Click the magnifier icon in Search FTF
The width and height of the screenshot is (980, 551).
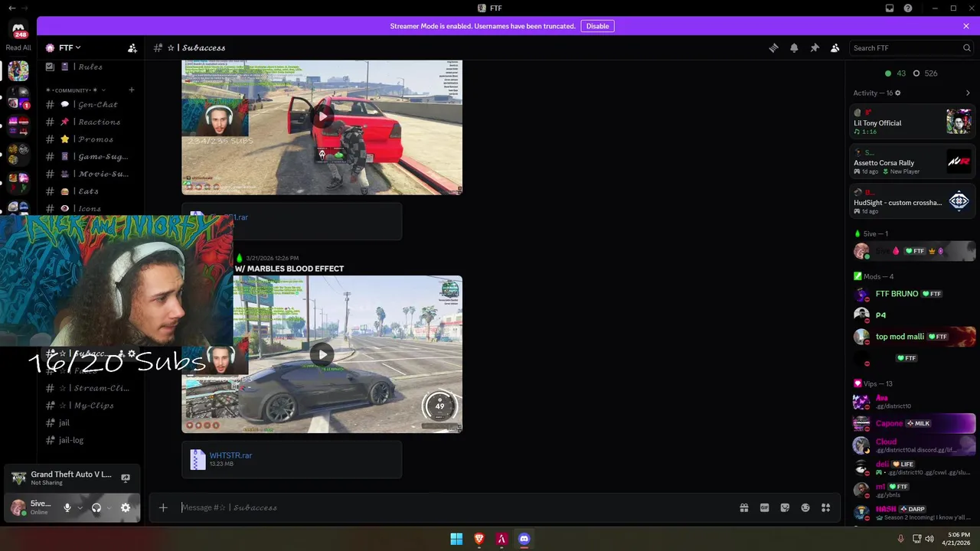966,47
